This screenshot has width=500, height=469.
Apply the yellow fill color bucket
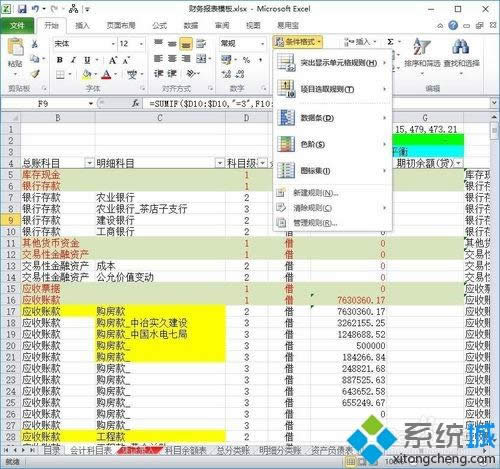(x=87, y=74)
